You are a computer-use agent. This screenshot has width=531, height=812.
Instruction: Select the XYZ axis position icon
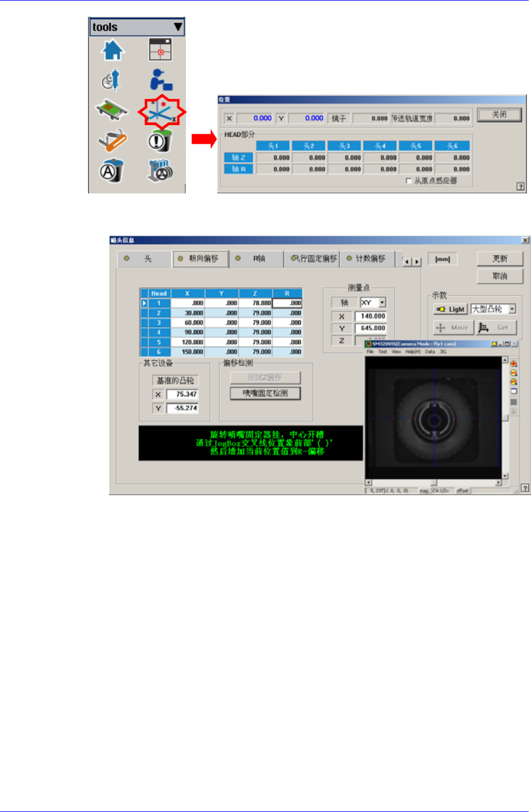pos(162,112)
